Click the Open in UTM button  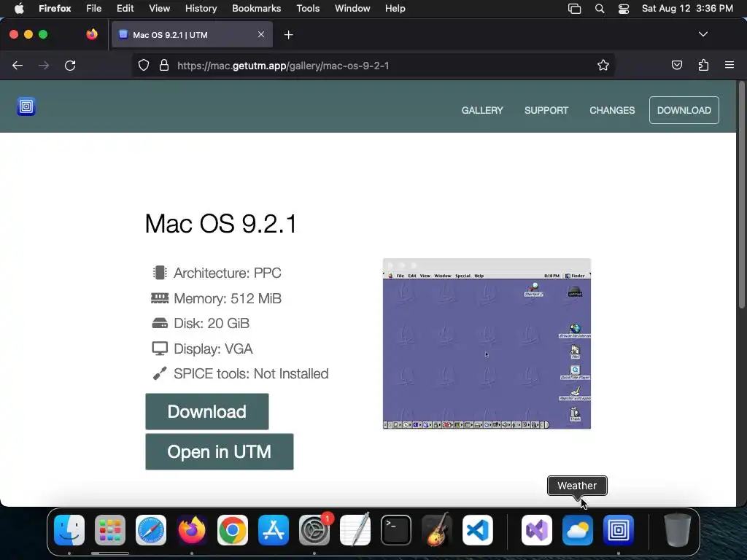[220, 451]
